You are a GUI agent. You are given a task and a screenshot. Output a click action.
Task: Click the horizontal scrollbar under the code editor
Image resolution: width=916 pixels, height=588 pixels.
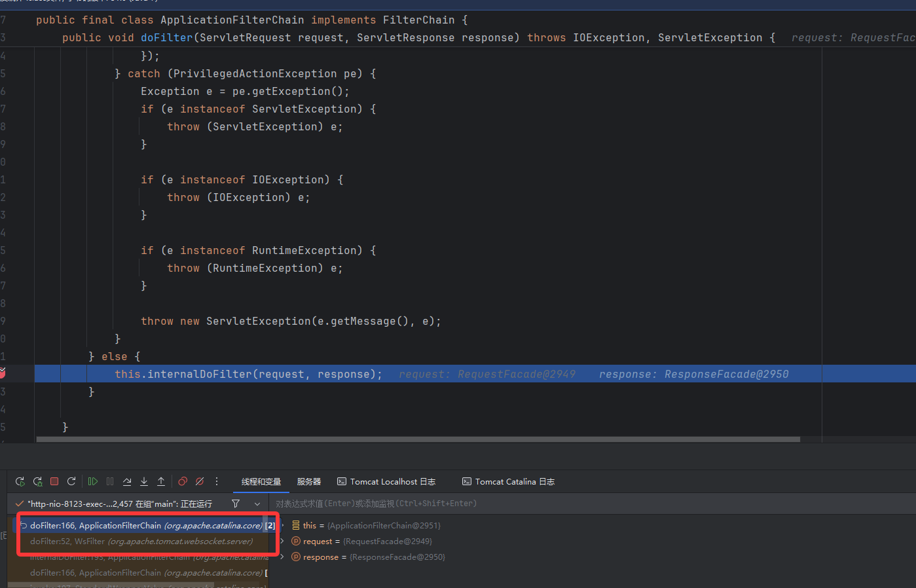tap(418, 439)
